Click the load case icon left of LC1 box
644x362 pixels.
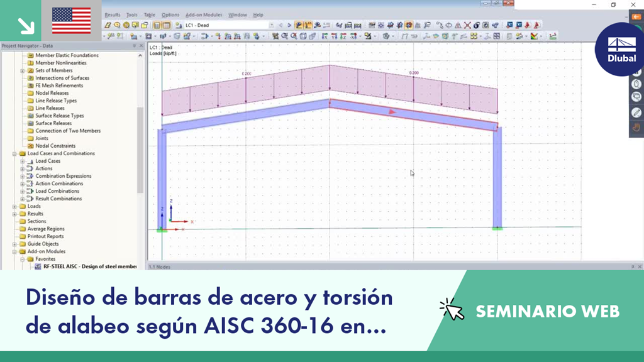coord(178,25)
